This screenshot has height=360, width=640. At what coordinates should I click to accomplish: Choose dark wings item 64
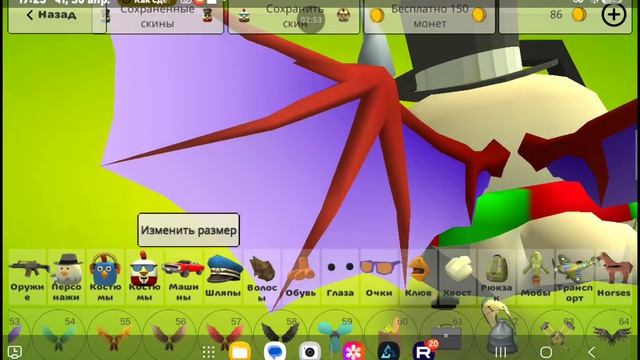[x=612, y=336]
